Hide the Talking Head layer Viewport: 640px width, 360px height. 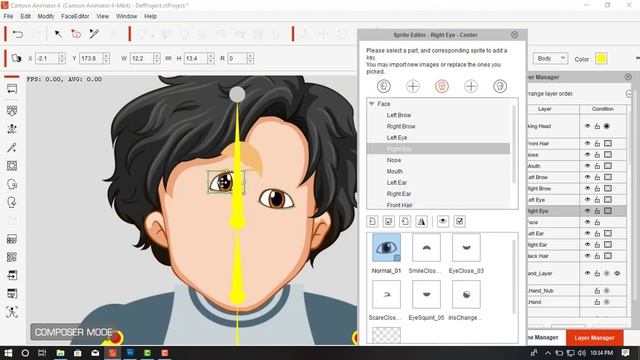tap(587, 126)
